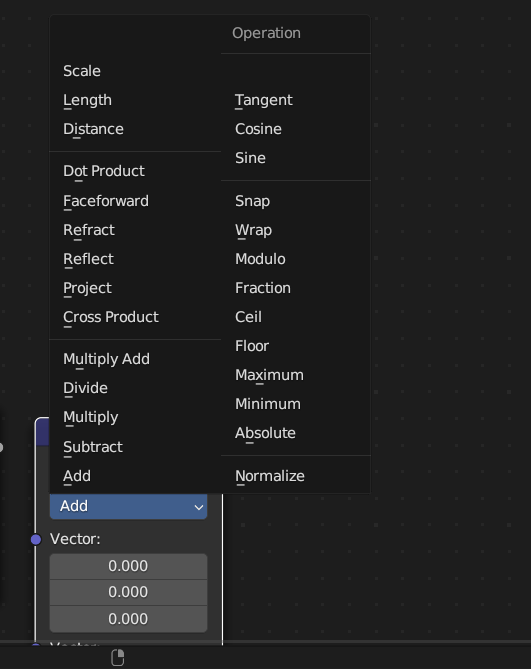Choose Subtract operation
The height and width of the screenshot is (669, 531).
pos(135,447)
